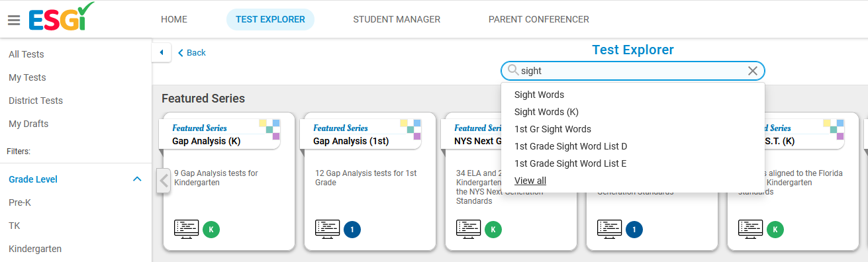Go to the Home tab
This screenshot has width=868, height=262.
coord(174,19)
